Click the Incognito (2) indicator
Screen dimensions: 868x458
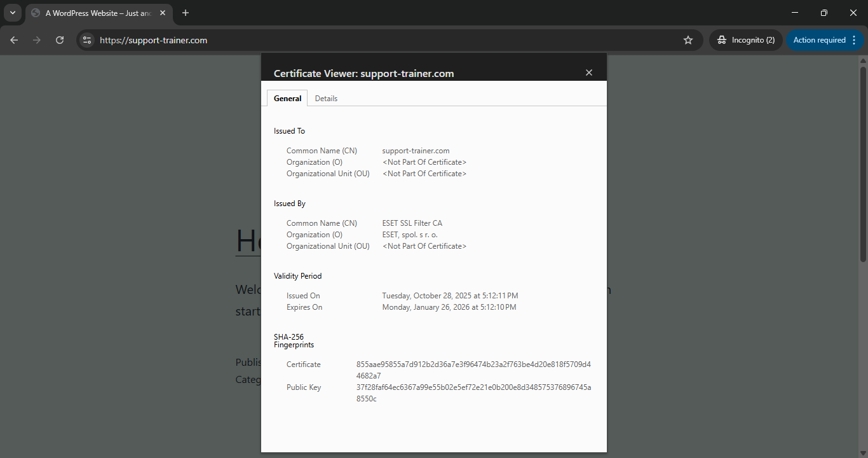(x=746, y=40)
